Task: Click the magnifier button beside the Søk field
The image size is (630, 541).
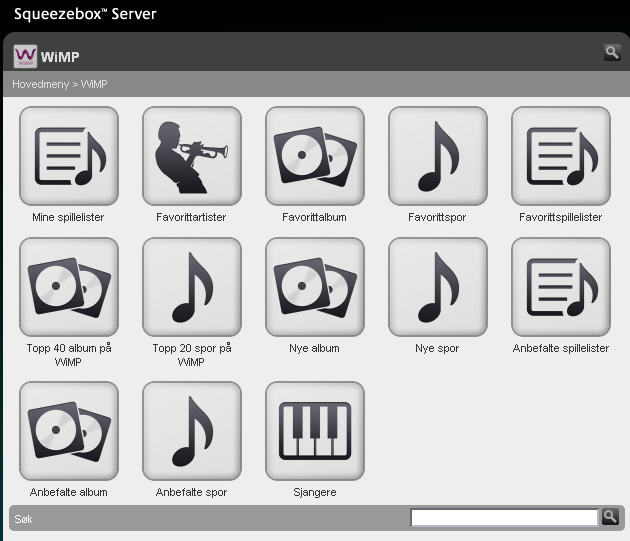Action: pyautogui.click(x=610, y=516)
